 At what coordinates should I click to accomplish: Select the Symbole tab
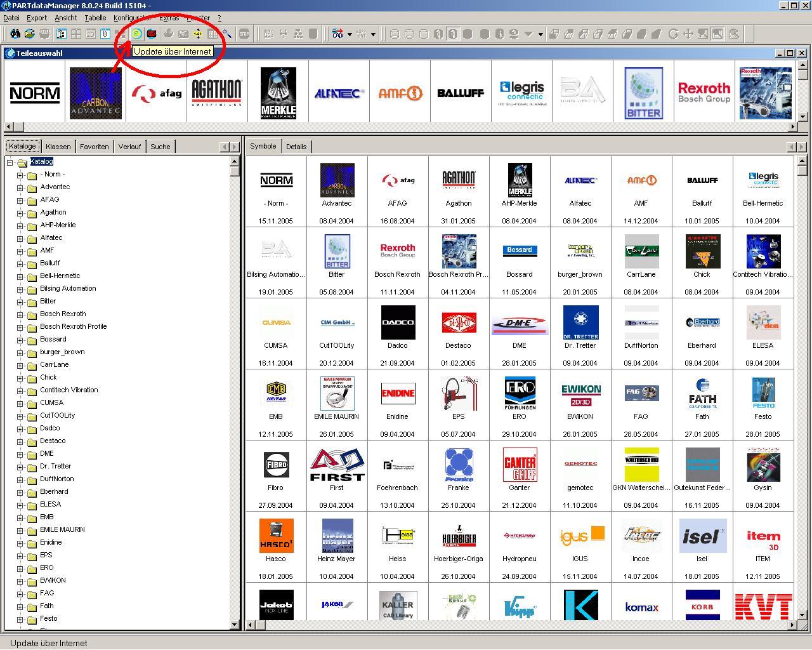[263, 146]
